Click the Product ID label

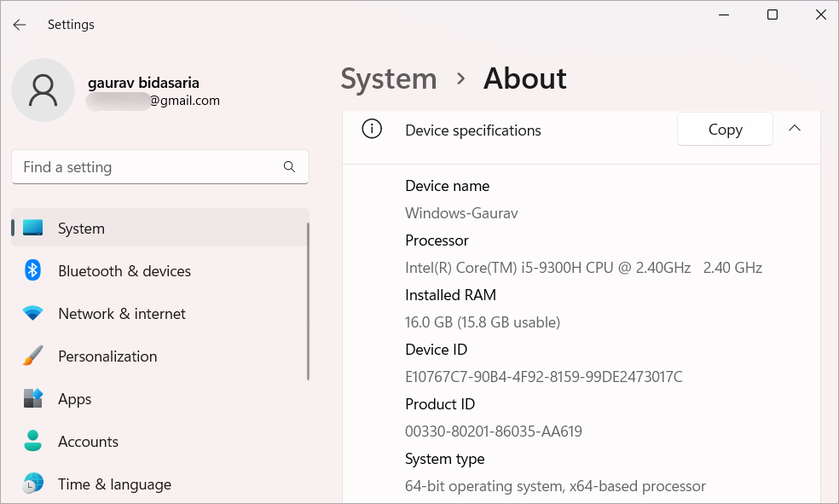(x=440, y=404)
